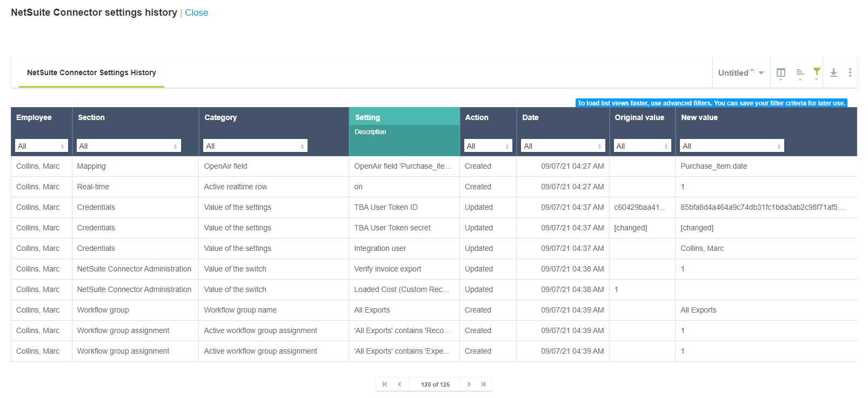The height and width of the screenshot is (398, 868).
Task: Open the column layout icon
Action: pyautogui.click(x=780, y=73)
